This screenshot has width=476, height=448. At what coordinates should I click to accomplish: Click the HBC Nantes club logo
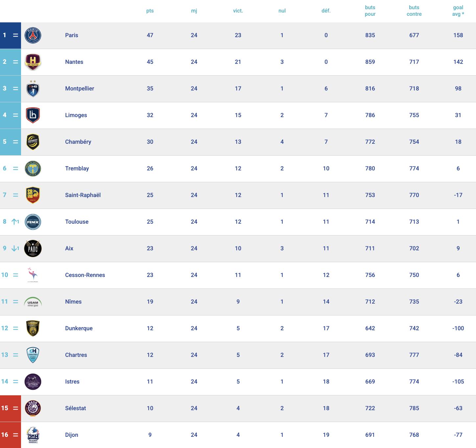tap(33, 62)
